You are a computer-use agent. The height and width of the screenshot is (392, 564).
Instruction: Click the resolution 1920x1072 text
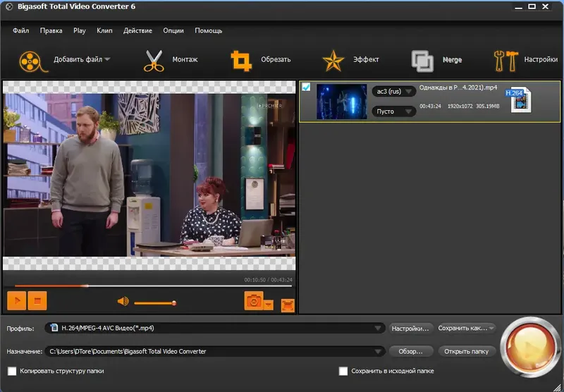click(x=460, y=106)
